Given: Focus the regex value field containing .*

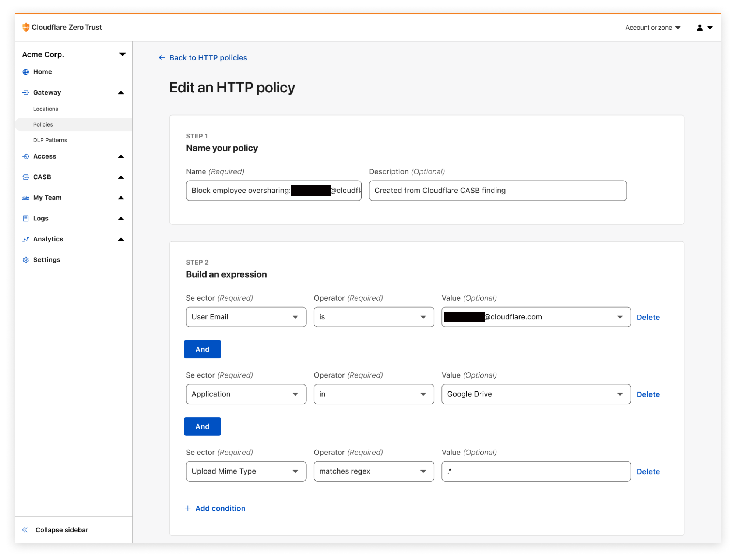Looking at the screenshot, I should tap(536, 471).
